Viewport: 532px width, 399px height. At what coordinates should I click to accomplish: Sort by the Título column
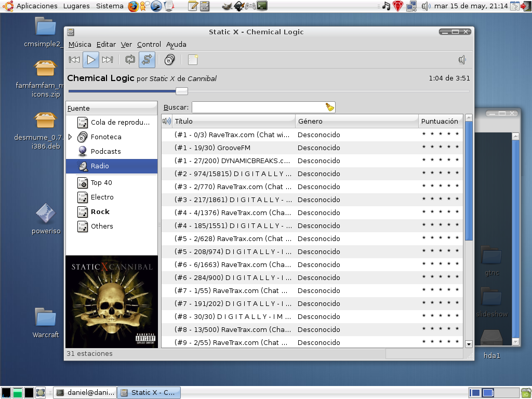(234, 122)
